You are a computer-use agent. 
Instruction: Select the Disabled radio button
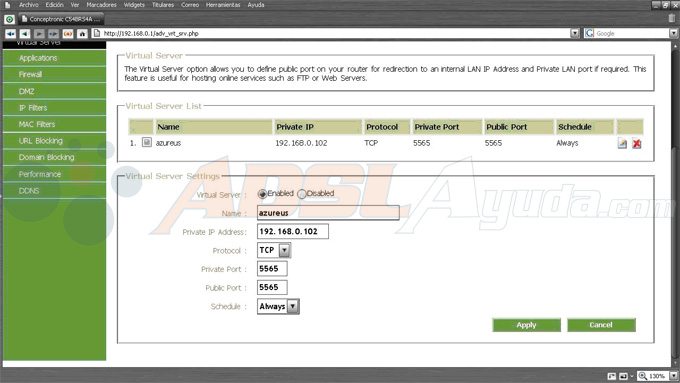tap(301, 194)
